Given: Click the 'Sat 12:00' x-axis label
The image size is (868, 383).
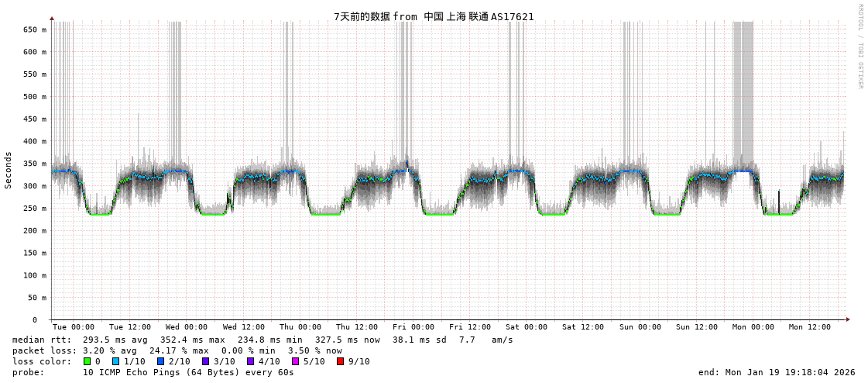Looking at the screenshot, I should coord(584,327).
